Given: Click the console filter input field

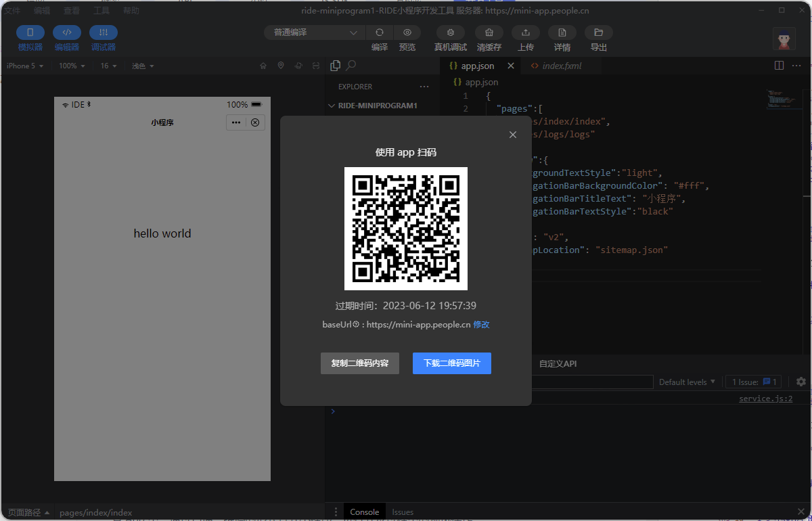Looking at the screenshot, I should pos(592,382).
